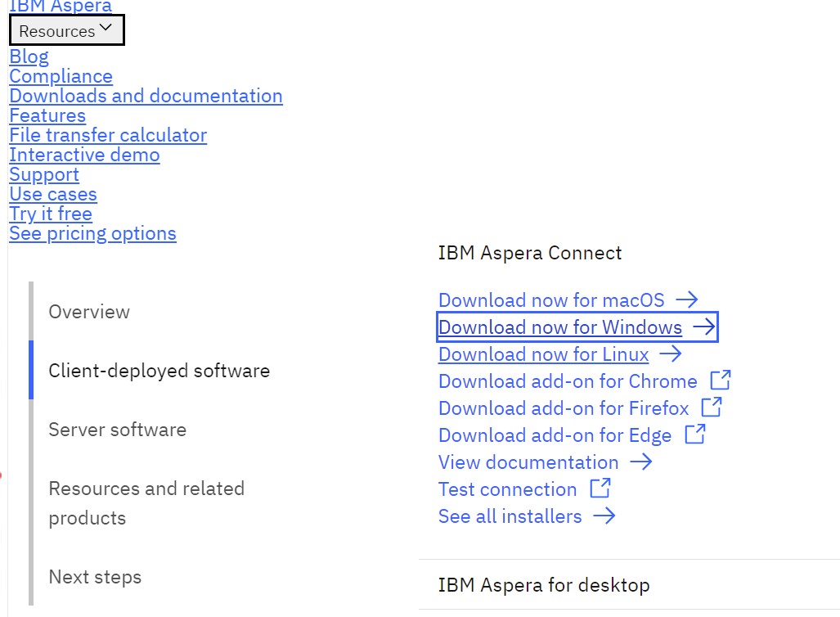Select Client-deployed software section tab
The height and width of the screenshot is (617, 840).
[159, 371]
